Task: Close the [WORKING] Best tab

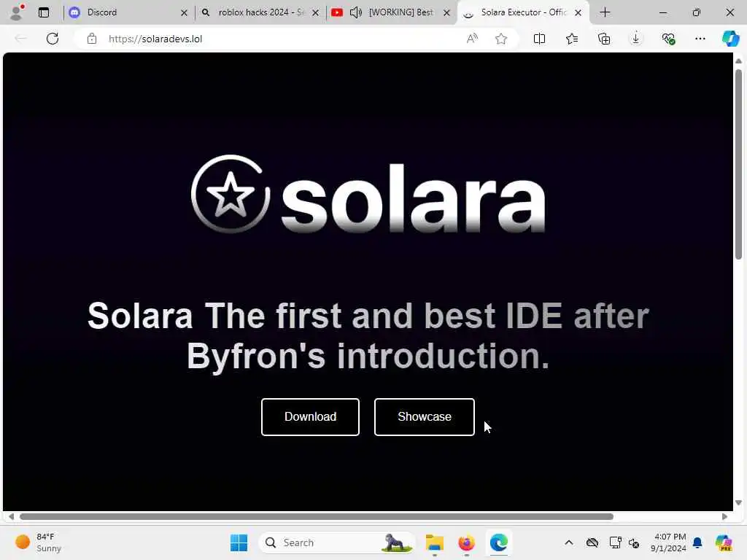Action: (447, 13)
